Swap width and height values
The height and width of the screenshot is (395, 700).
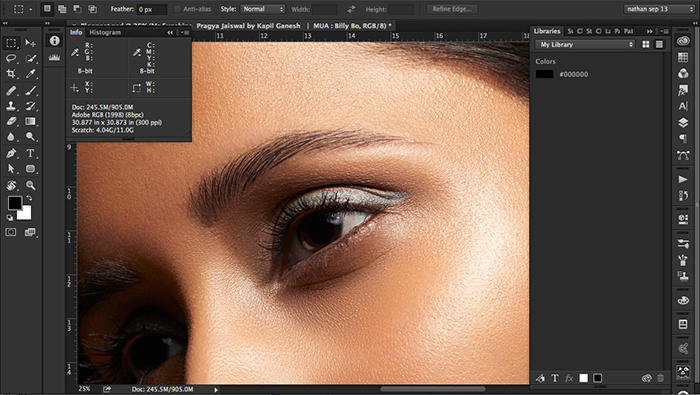click(x=351, y=9)
